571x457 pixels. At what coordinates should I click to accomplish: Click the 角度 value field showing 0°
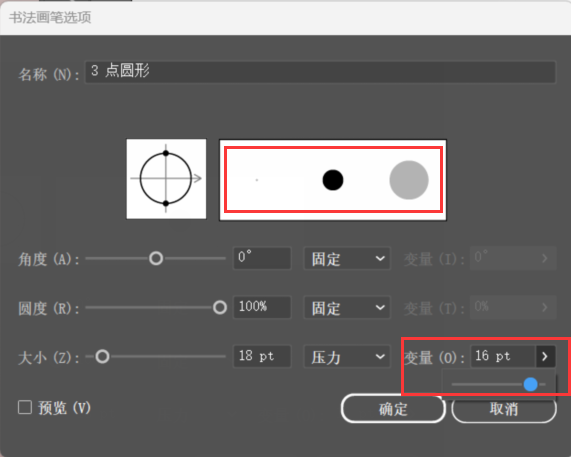click(x=262, y=258)
